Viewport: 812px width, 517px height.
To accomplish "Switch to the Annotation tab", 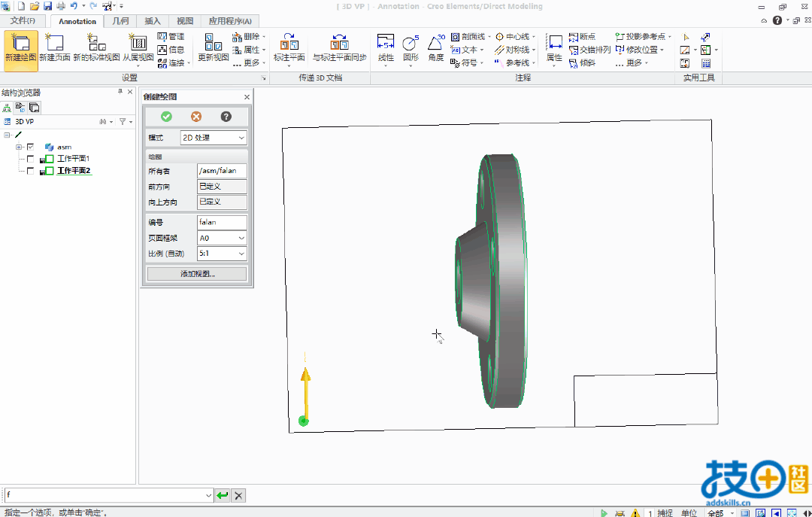I will tap(77, 21).
